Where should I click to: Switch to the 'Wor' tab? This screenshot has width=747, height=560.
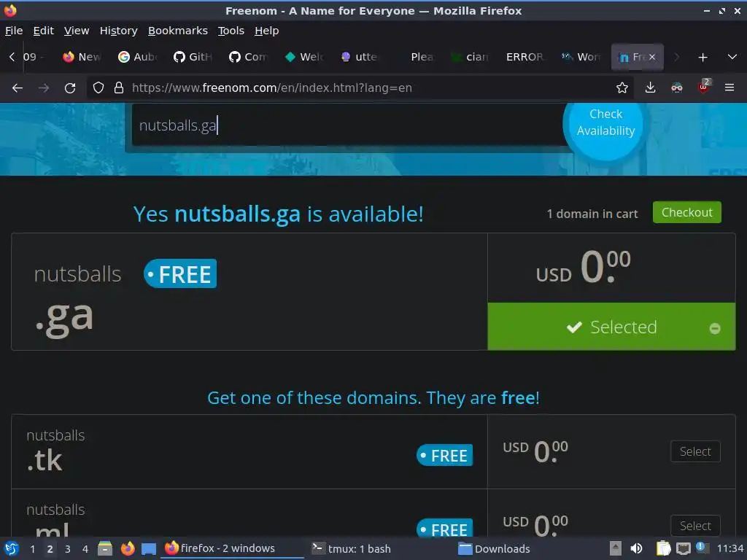coord(581,57)
